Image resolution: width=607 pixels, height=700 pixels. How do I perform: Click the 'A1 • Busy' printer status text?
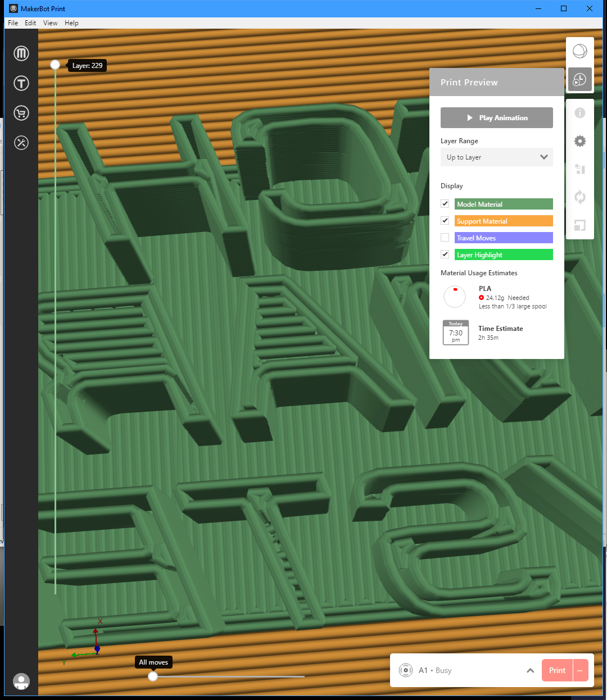click(x=435, y=670)
